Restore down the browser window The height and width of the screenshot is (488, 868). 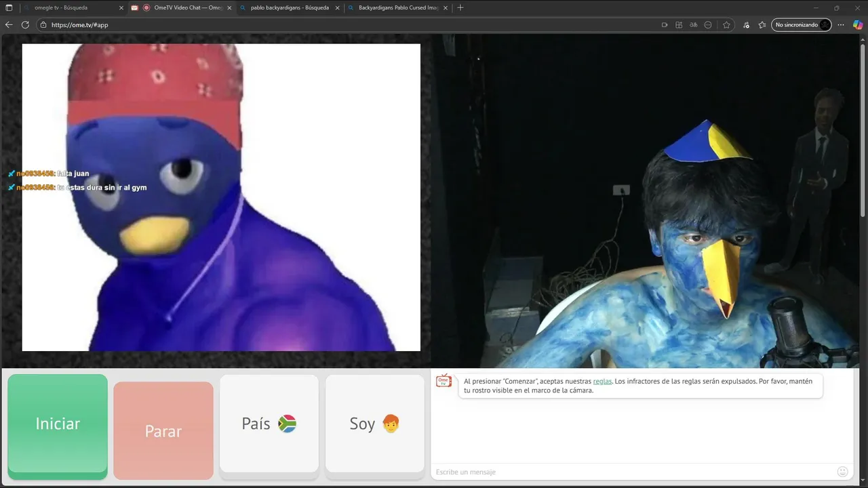point(836,7)
